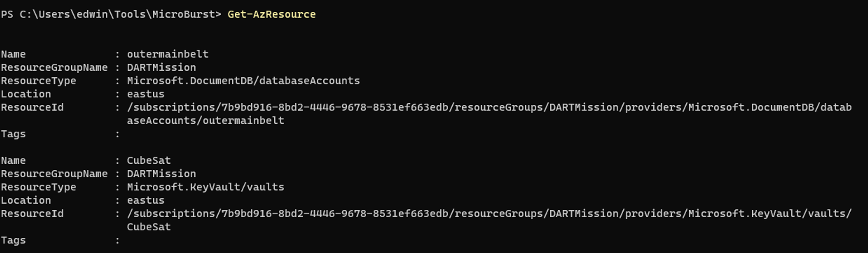Click DARTMission resource group for CubeSat
Screen dimensions: 868x253
point(161,174)
